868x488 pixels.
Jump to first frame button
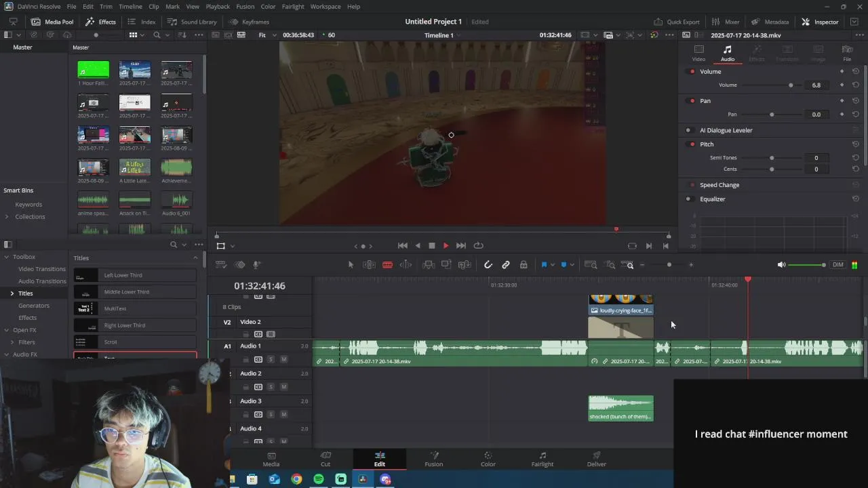pyautogui.click(x=402, y=246)
